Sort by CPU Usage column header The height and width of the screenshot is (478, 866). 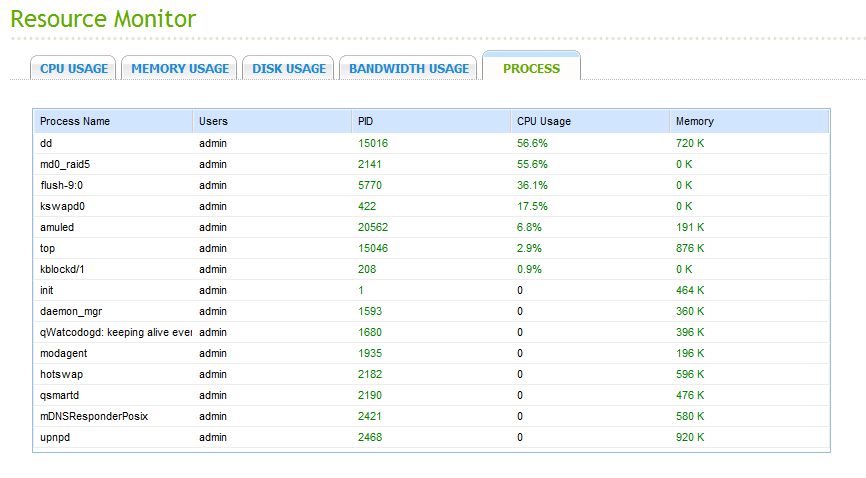543,121
